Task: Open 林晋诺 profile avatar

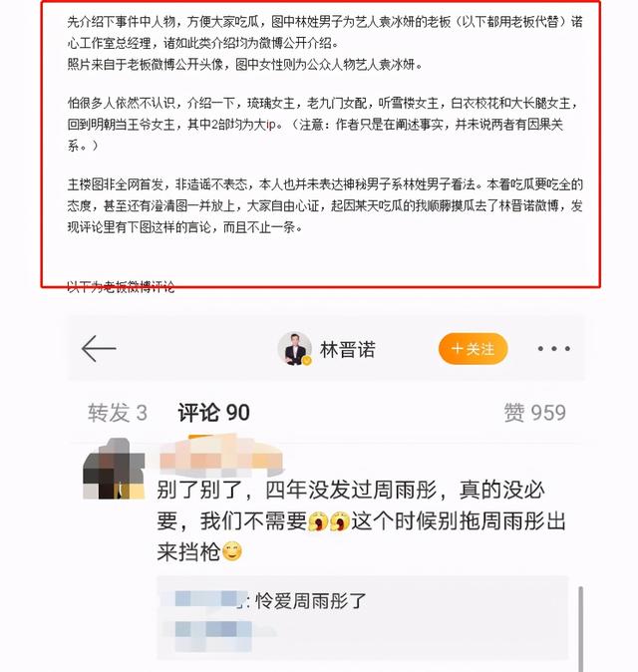Action: [x=294, y=349]
